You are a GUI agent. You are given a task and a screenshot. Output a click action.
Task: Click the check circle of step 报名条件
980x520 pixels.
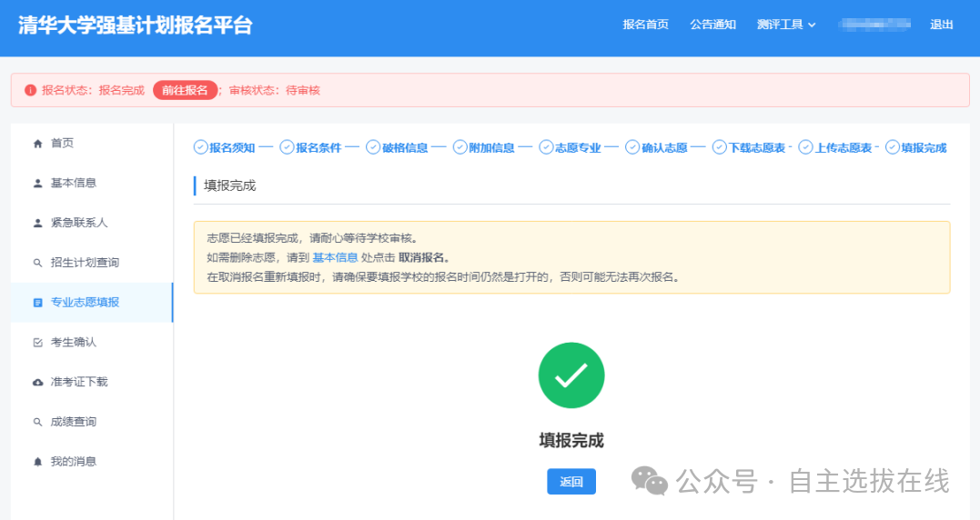click(287, 147)
